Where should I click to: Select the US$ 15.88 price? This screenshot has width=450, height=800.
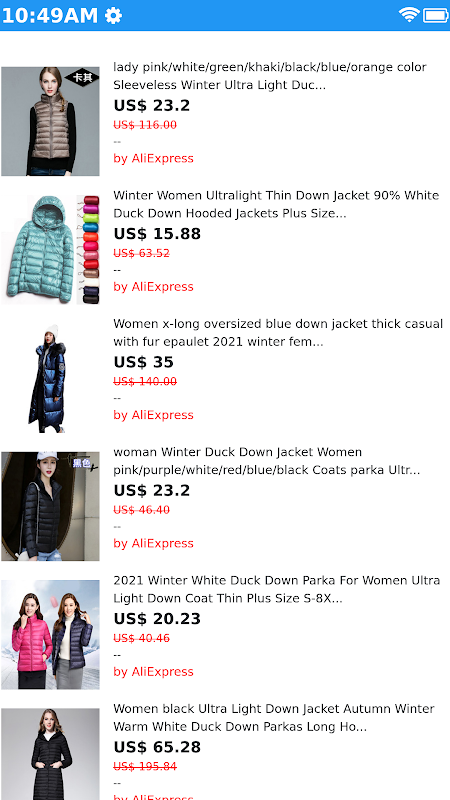pyautogui.click(x=157, y=234)
